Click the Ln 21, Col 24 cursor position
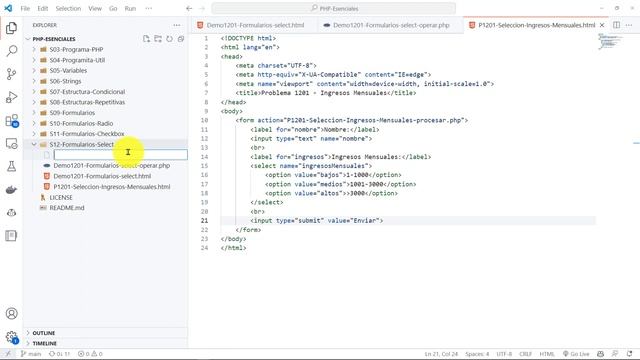This screenshot has height=360, width=640. coord(441,354)
